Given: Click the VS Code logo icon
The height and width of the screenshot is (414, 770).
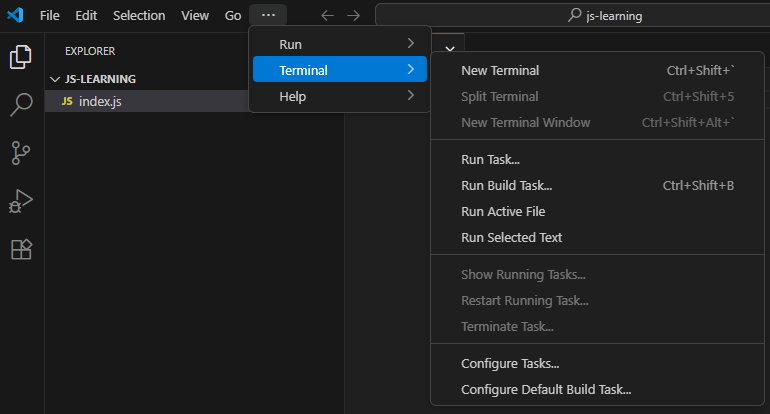Looking at the screenshot, I should coord(14,16).
